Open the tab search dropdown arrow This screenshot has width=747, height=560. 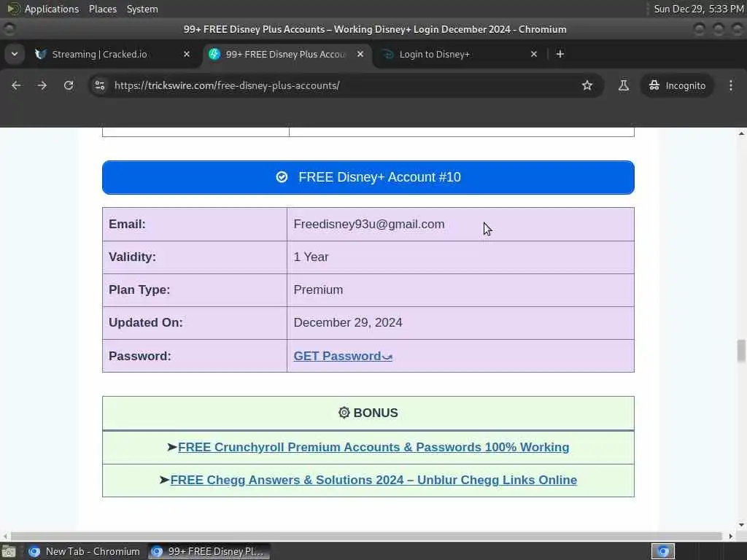(x=15, y=54)
